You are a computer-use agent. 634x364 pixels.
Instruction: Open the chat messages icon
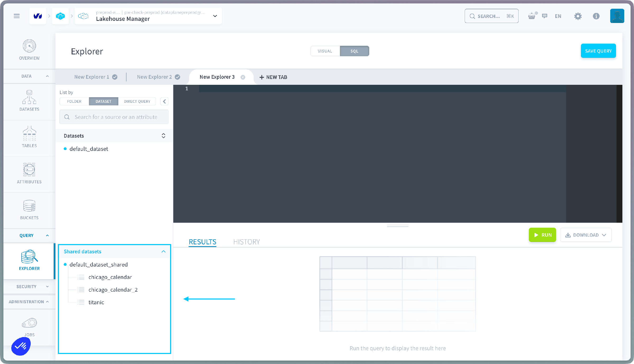pos(545,16)
